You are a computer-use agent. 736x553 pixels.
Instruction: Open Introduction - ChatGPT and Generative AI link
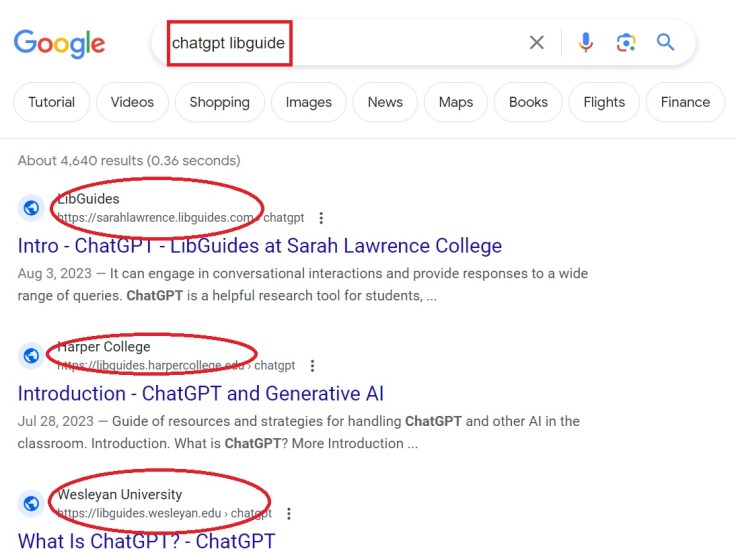200,394
